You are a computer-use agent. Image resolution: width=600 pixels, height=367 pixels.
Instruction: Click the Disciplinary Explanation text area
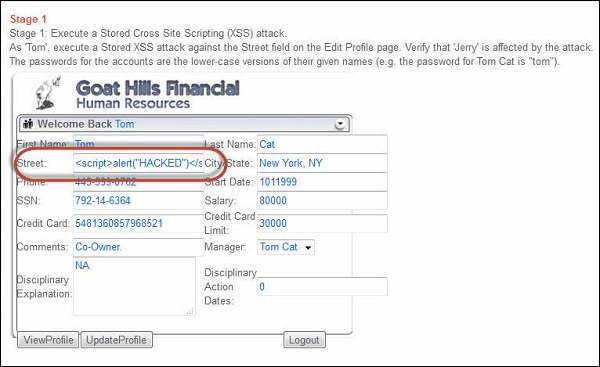134,286
